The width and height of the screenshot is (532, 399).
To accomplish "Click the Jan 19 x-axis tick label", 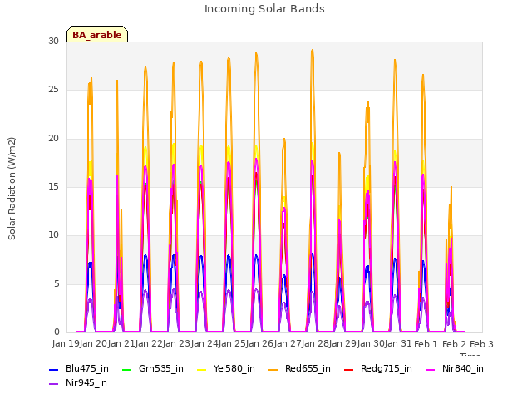I will click(x=65, y=344).
